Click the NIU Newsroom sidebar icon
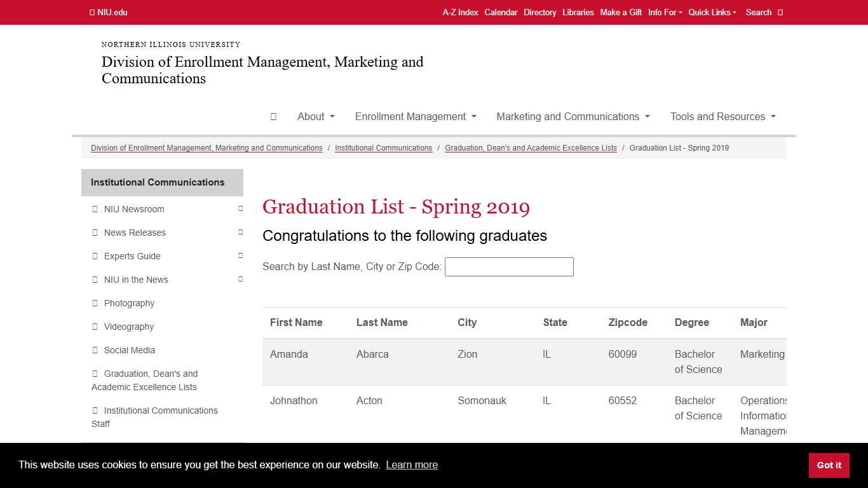This screenshot has height=488, width=868. (x=94, y=208)
